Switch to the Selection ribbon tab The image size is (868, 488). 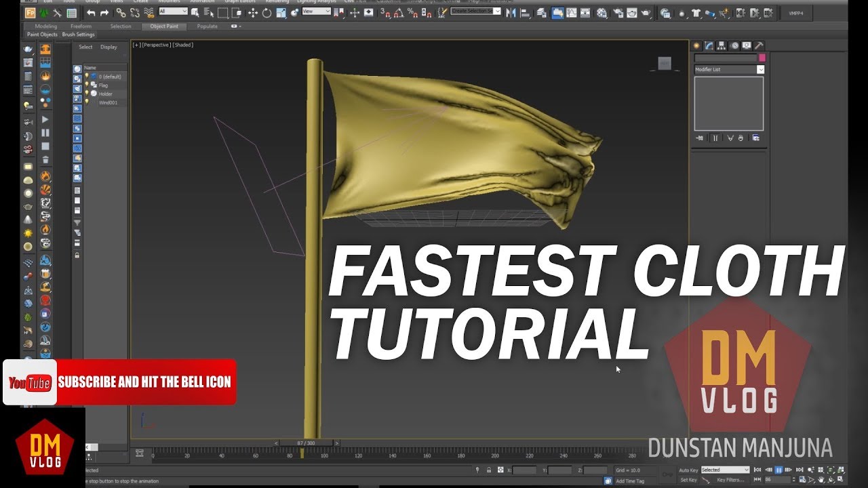click(x=121, y=26)
